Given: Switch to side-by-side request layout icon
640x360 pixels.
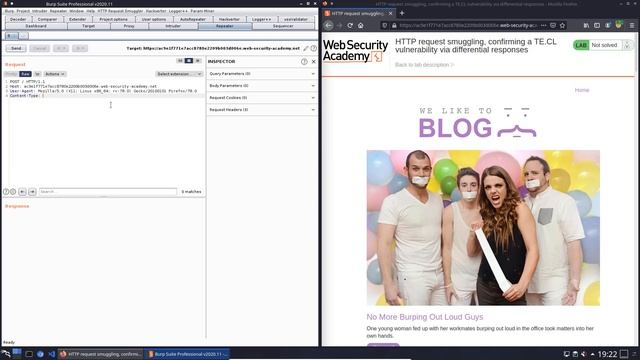Looking at the screenshot, I should 180,61.
